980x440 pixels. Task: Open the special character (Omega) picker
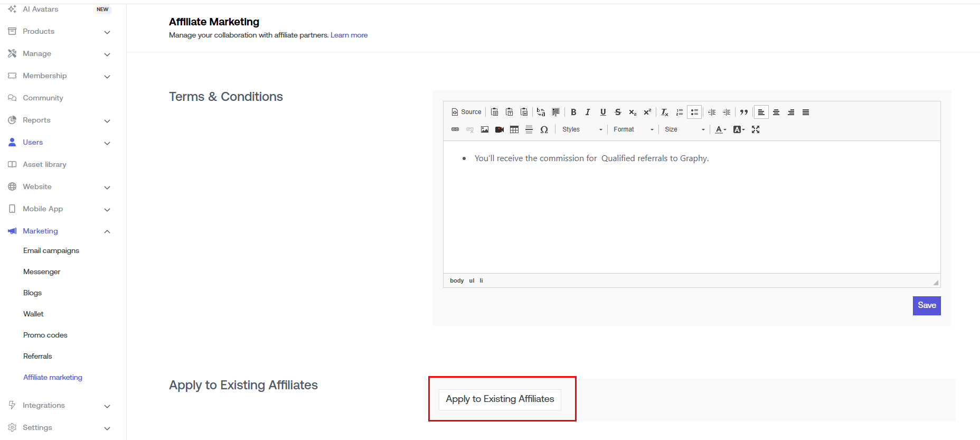(x=544, y=129)
